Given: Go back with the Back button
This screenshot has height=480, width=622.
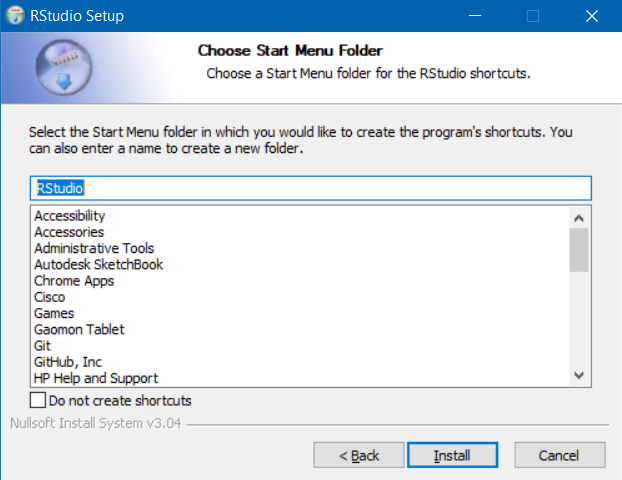Looking at the screenshot, I should tap(359, 455).
